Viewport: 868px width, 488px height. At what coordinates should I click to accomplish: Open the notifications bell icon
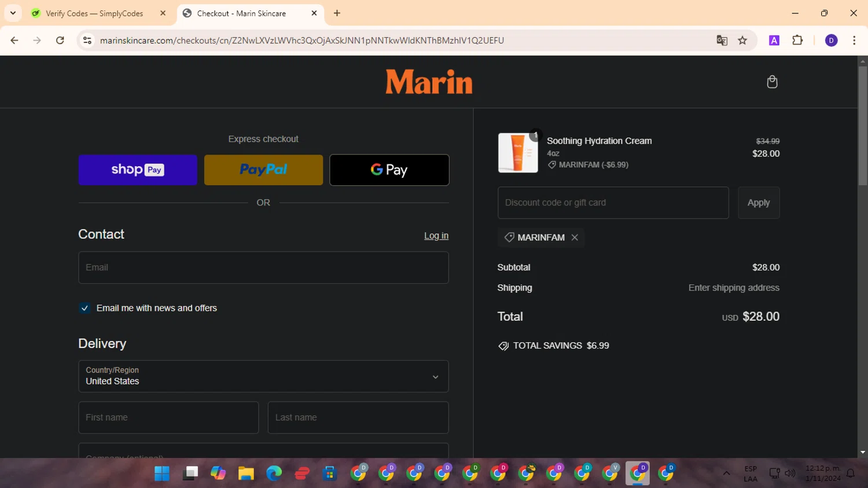coord(851,474)
